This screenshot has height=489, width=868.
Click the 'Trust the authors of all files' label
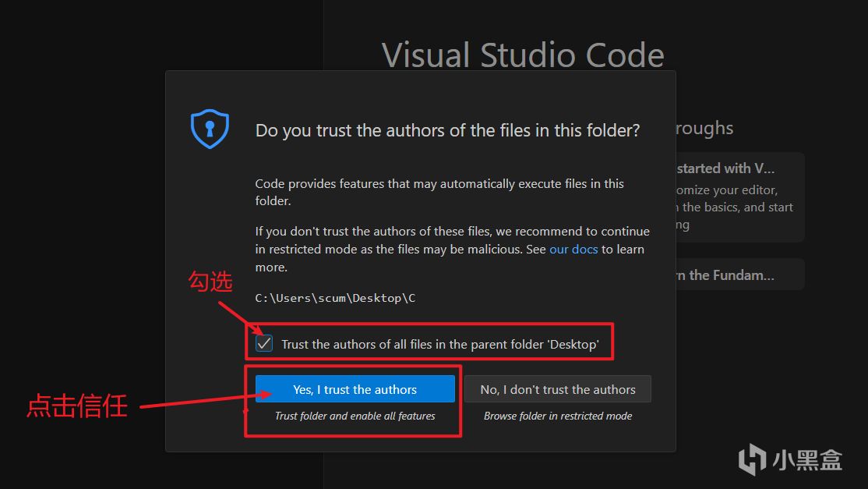click(439, 344)
